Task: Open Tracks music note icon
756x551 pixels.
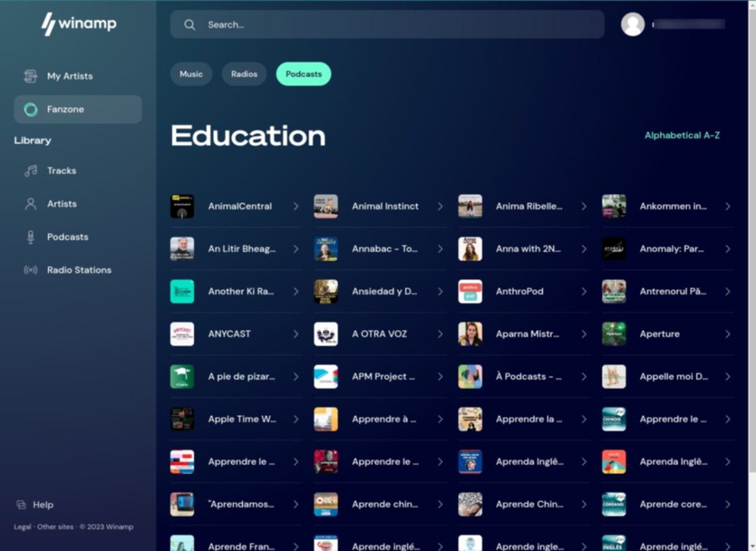Action: tap(30, 171)
